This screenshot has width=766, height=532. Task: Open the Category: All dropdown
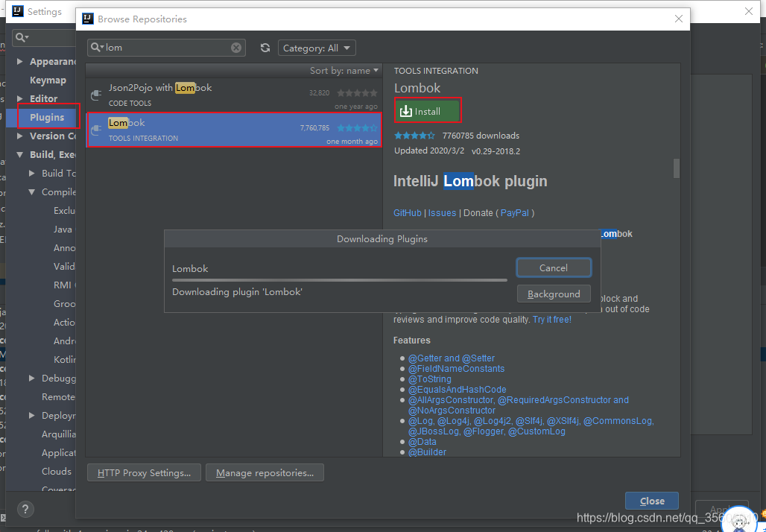(x=317, y=48)
